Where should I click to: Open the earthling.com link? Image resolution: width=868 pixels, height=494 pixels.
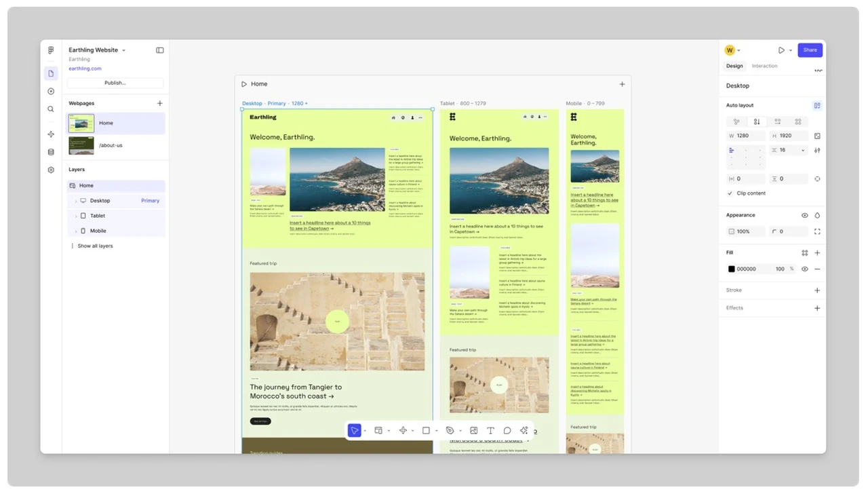(x=85, y=68)
